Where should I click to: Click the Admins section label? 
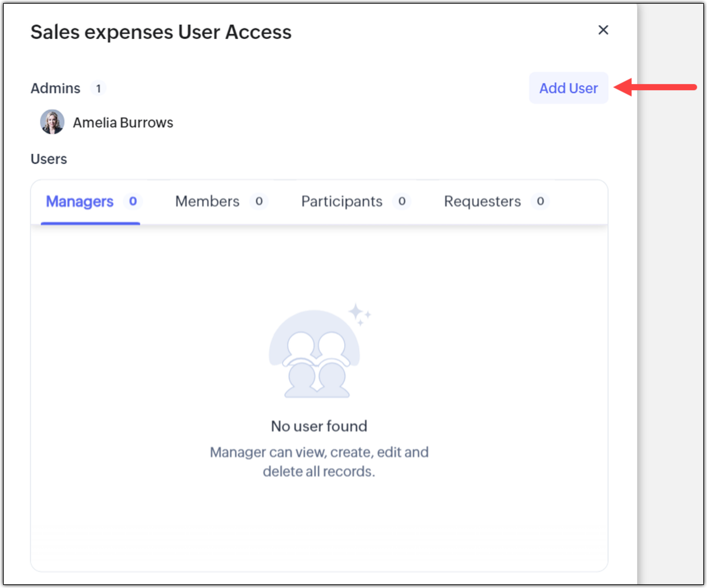56,88
